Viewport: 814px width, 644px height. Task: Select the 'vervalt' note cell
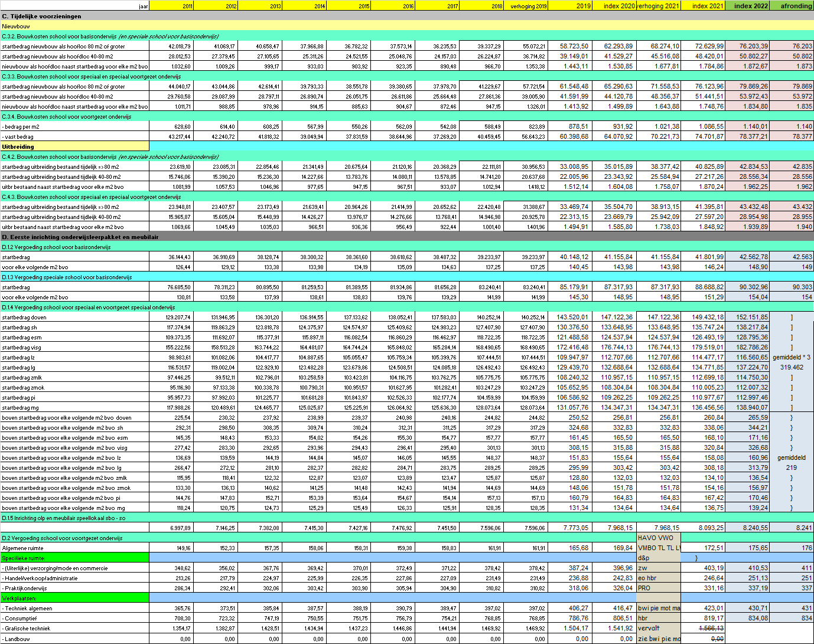click(x=658, y=628)
